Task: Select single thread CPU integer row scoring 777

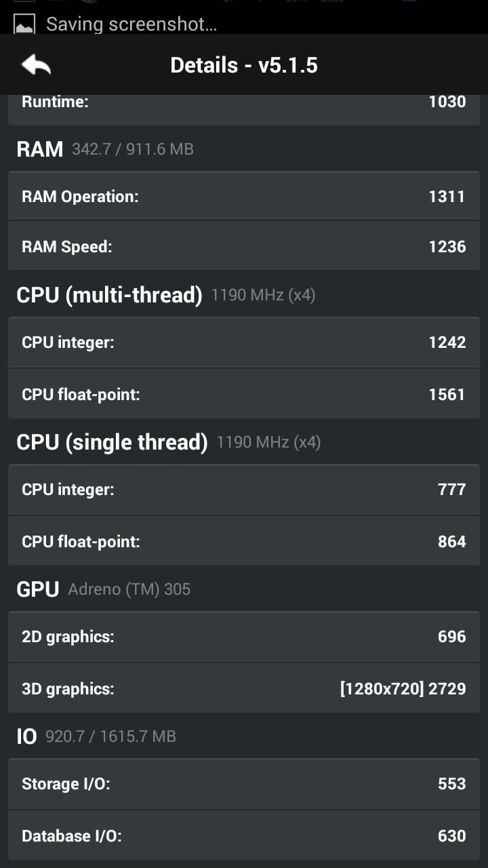Action: 244,490
